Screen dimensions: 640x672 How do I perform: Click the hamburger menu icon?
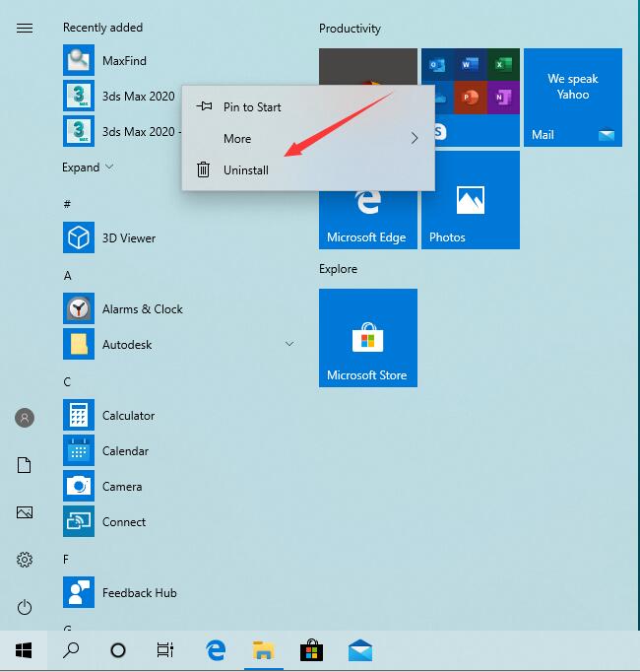click(25, 29)
